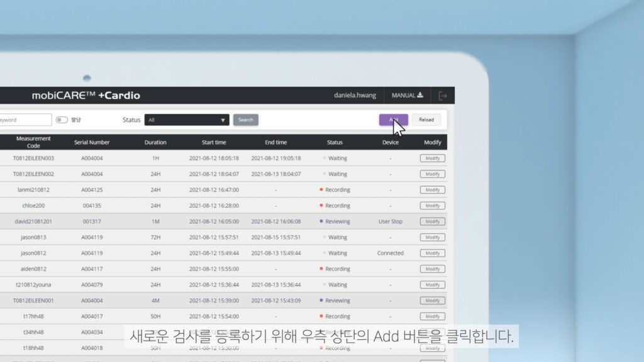Click the Connected device value
Screen dimensions: 644x362
[391, 253]
